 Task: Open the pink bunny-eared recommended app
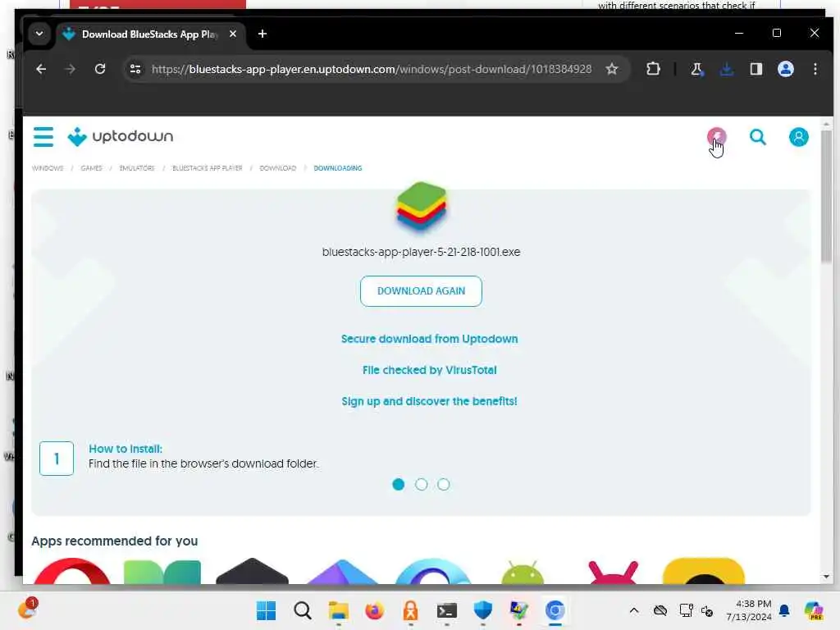(614, 572)
